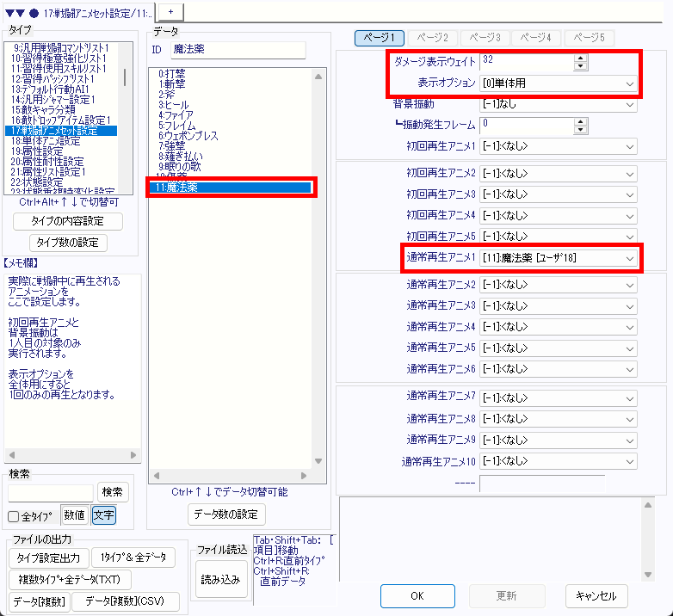Click the OK button
The width and height of the screenshot is (673, 616).
tap(417, 595)
